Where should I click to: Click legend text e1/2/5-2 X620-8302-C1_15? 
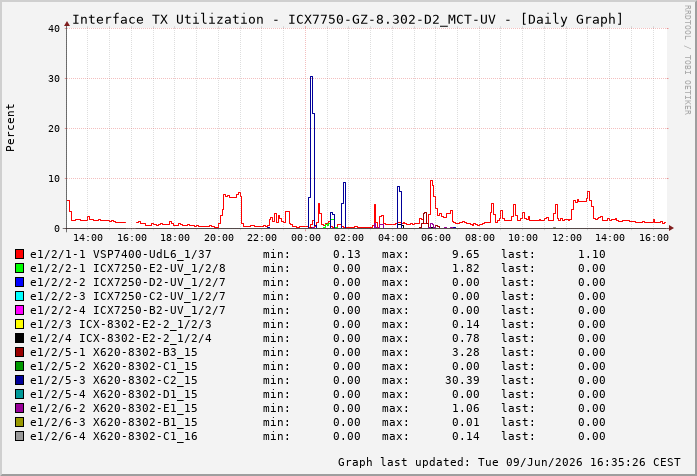tap(114, 366)
